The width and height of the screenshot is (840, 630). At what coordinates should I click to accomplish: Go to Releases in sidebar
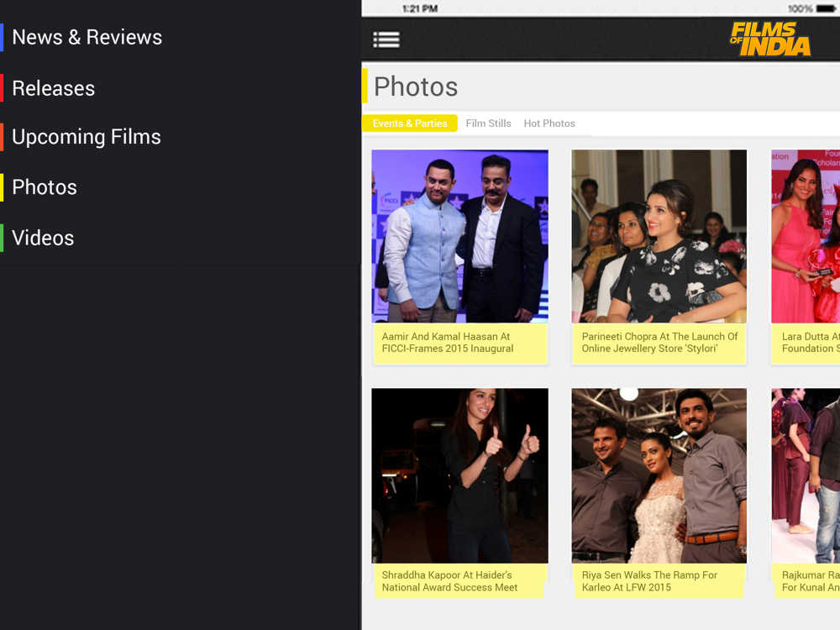[x=54, y=88]
